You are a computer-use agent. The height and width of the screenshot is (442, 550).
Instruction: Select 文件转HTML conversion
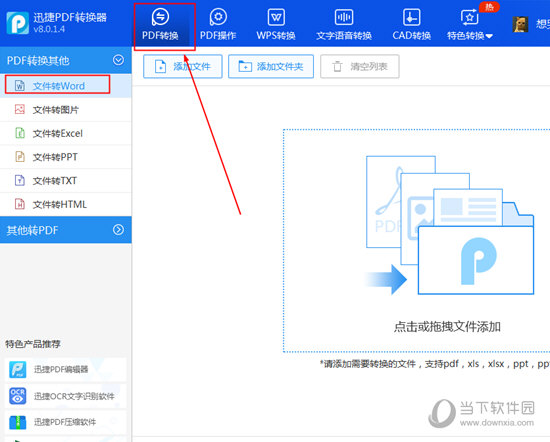click(66, 204)
